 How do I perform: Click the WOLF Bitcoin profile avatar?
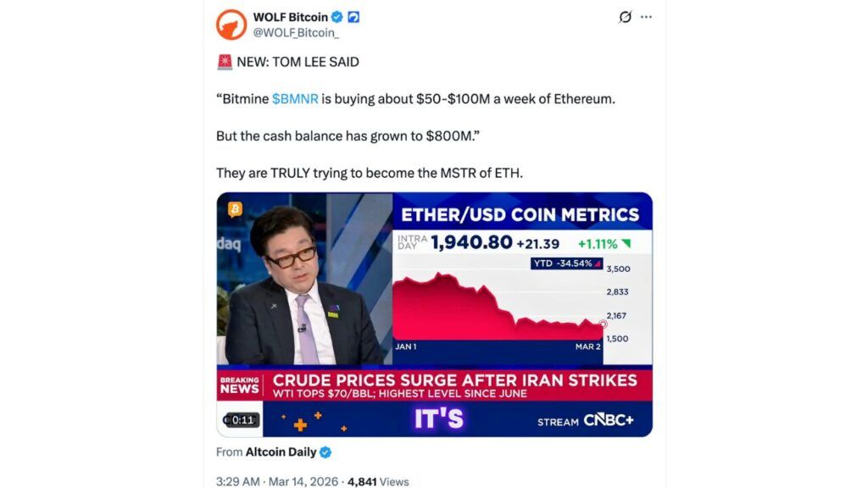[x=231, y=25]
